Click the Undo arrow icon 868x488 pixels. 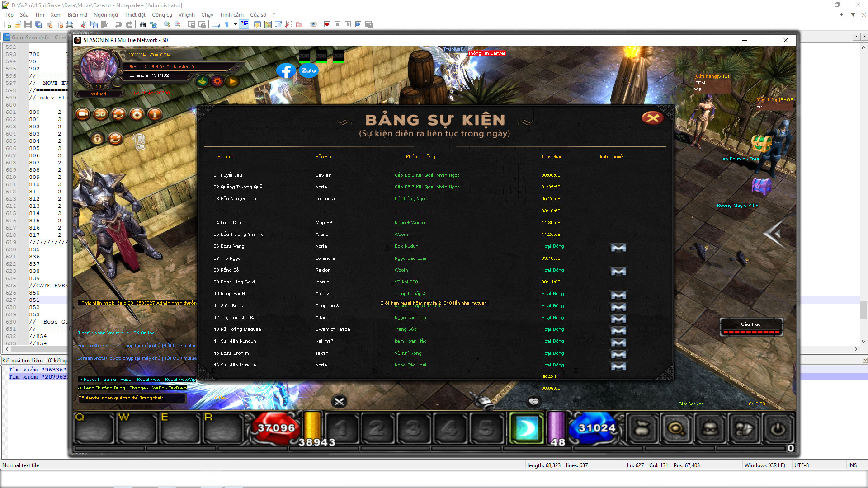click(x=118, y=24)
